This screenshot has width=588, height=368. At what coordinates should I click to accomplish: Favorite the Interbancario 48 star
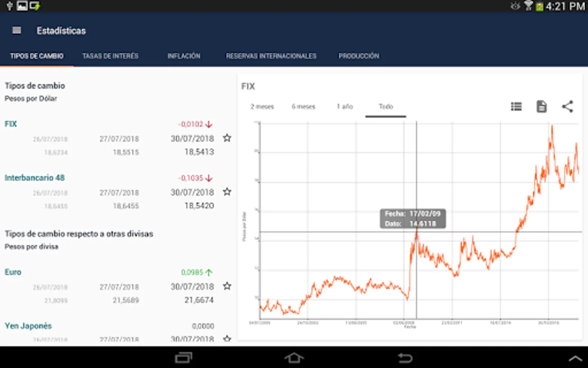(x=227, y=192)
